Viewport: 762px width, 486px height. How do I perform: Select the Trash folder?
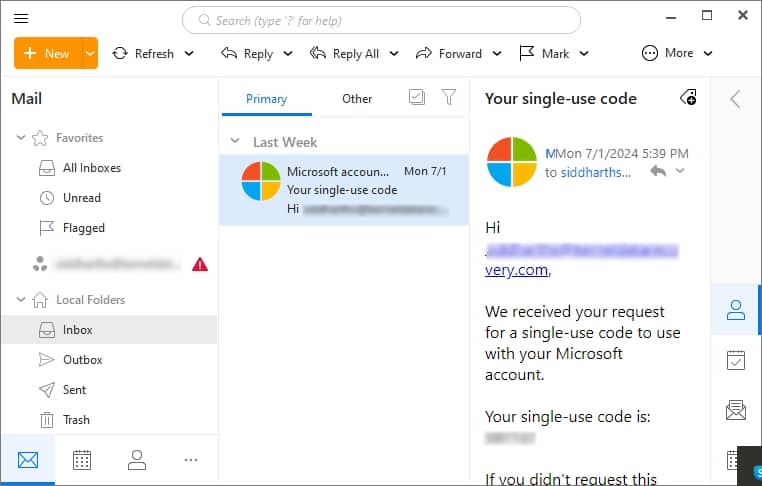point(109,419)
